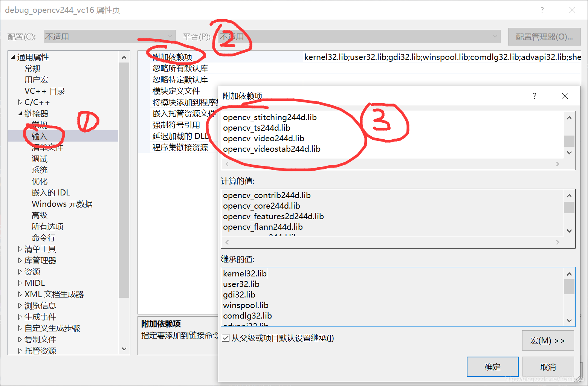Select 所有选项 tree item
The width and height of the screenshot is (588, 386).
pos(47,226)
